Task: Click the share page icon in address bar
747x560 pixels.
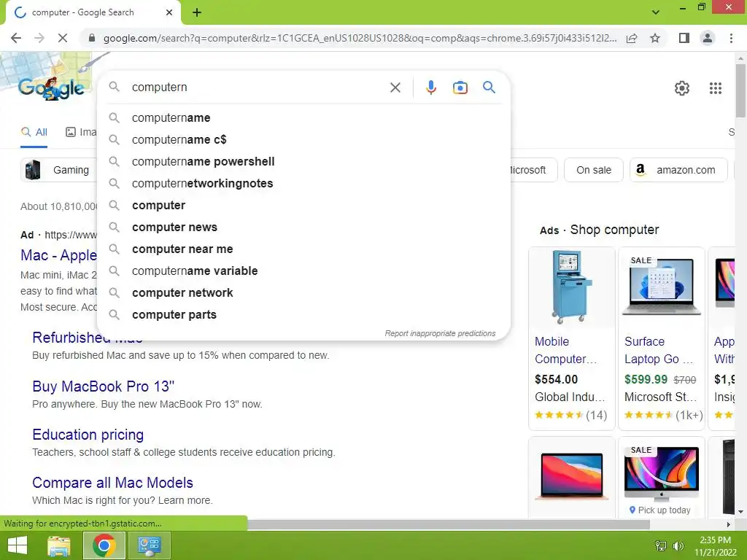Action: tap(632, 38)
